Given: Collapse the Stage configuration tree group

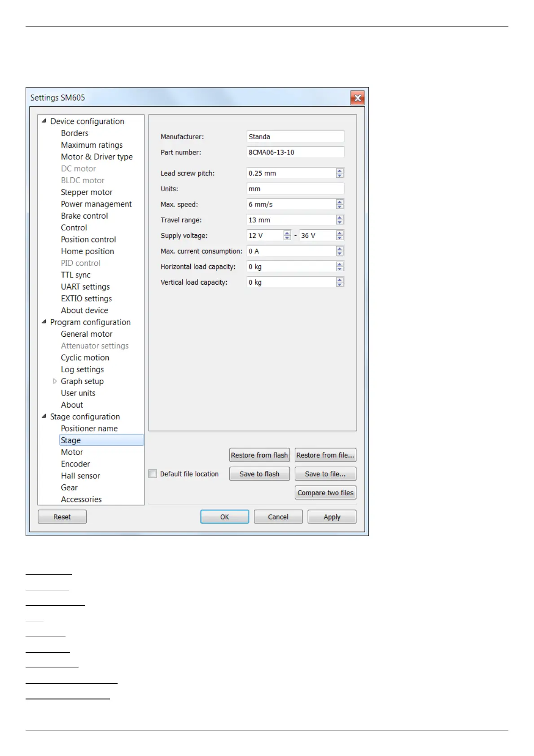Looking at the screenshot, I should pos(44,416).
